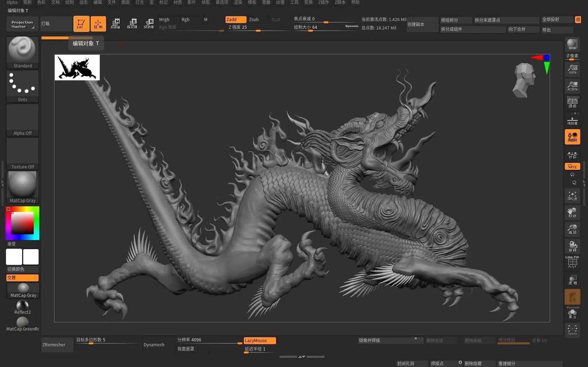Activate Projection Master

coord(21,24)
